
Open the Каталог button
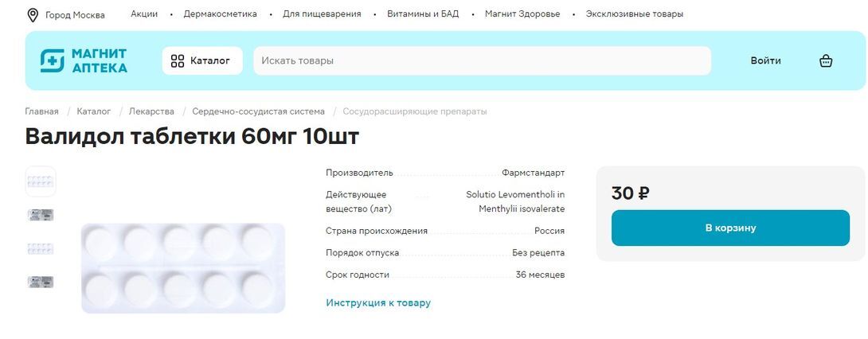tap(202, 60)
